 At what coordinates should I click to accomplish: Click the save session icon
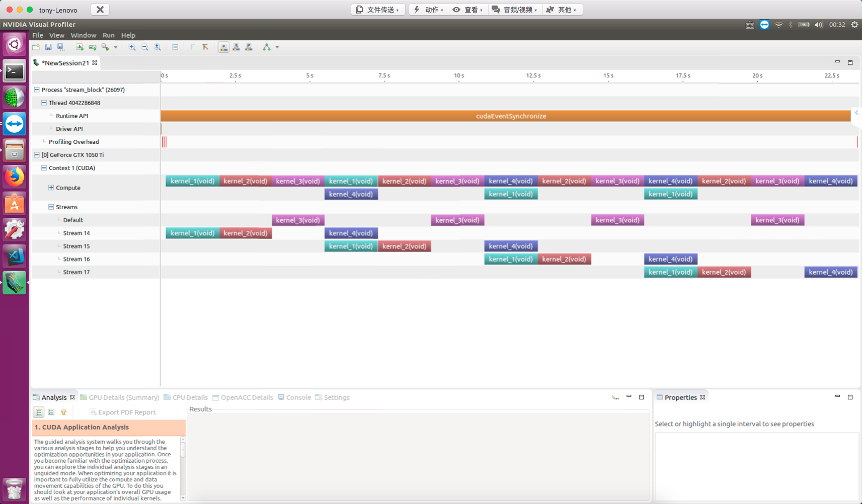[48, 47]
